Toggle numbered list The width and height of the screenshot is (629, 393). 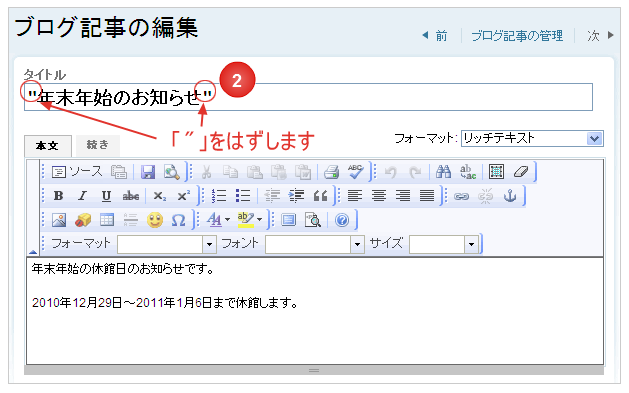click(219, 196)
